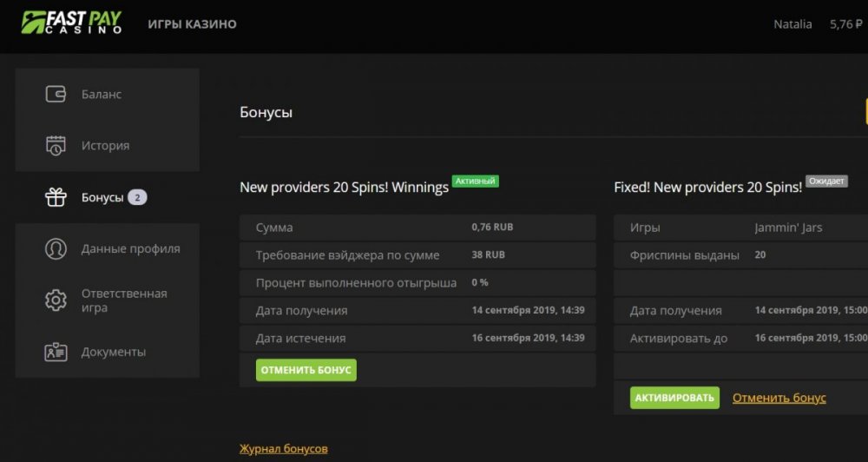Select Данные профиля in the sidebar
This screenshot has width=868, height=462.
[x=130, y=248]
